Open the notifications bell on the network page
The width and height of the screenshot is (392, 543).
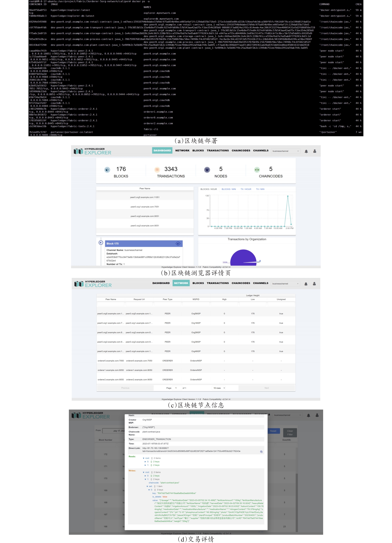(x=306, y=284)
